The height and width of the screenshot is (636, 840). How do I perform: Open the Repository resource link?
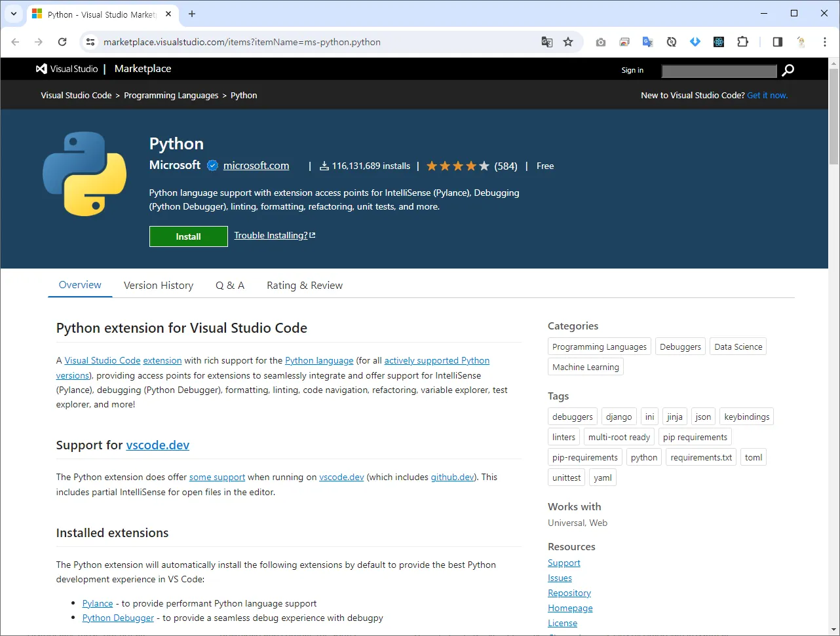[569, 593]
